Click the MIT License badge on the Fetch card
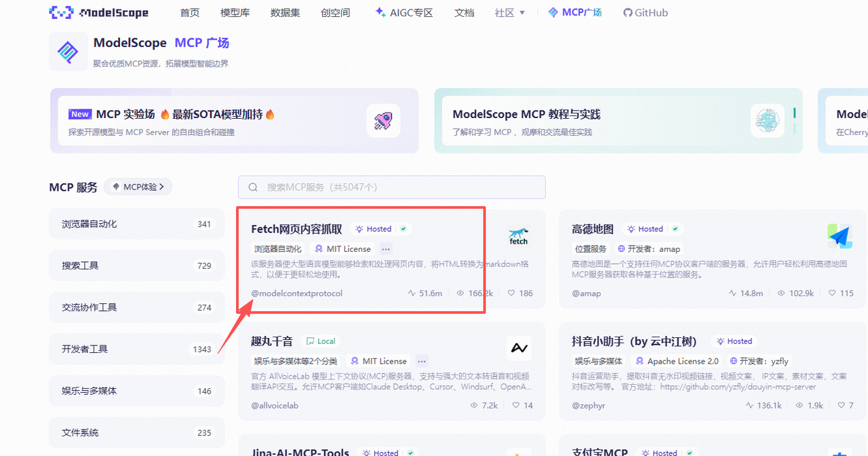868x456 pixels. 342,248
